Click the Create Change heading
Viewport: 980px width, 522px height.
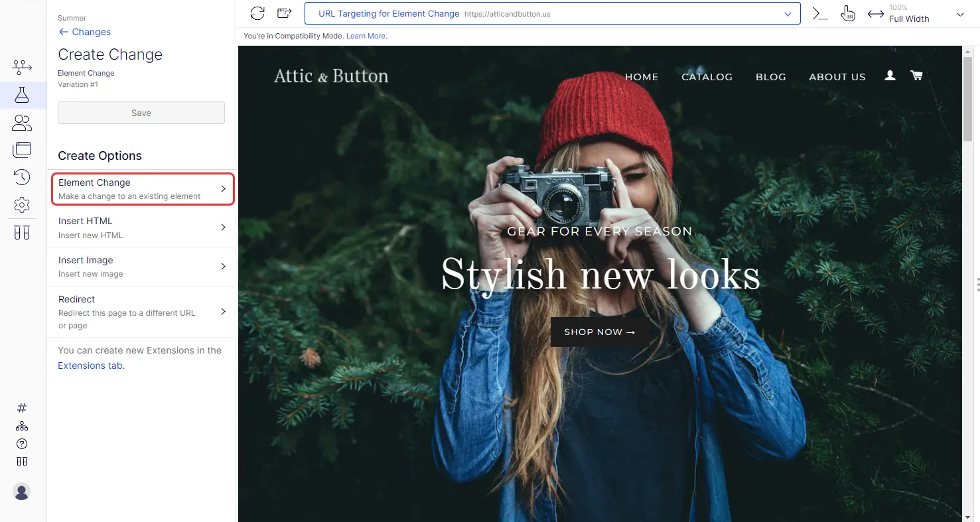coord(110,54)
